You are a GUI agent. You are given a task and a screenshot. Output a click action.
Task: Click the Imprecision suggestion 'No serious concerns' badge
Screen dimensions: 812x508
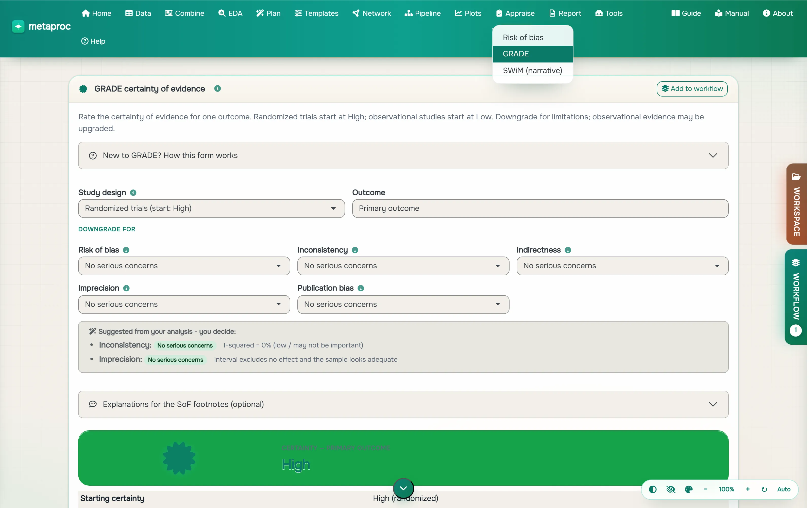[x=176, y=360]
